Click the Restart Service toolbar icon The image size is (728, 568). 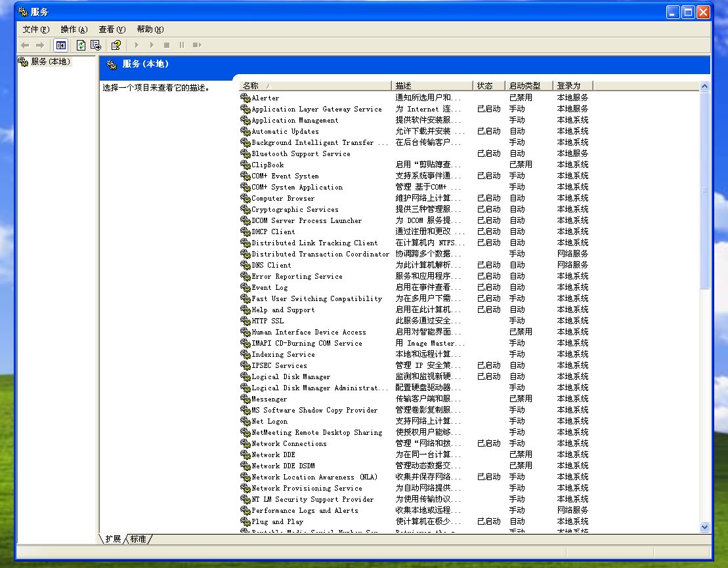[x=197, y=45]
